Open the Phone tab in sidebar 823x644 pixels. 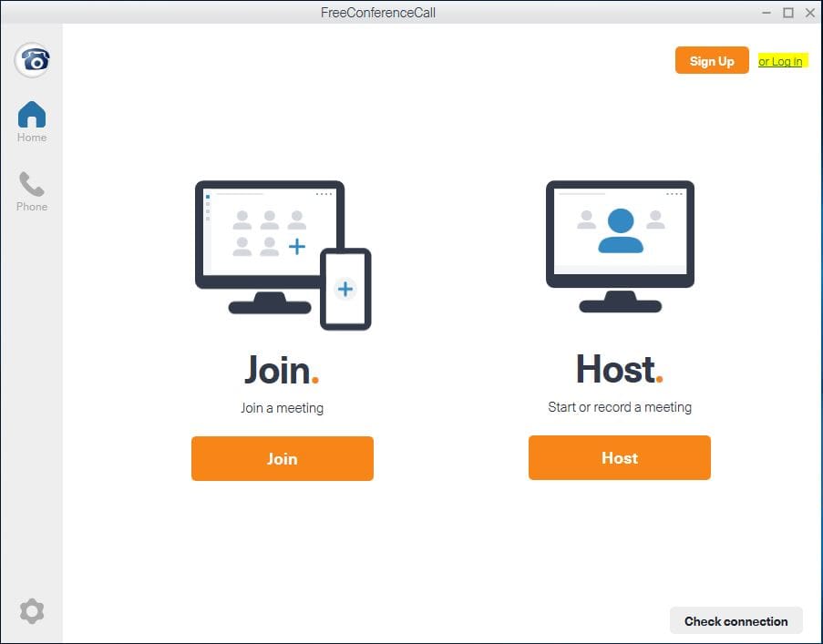[32, 191]
